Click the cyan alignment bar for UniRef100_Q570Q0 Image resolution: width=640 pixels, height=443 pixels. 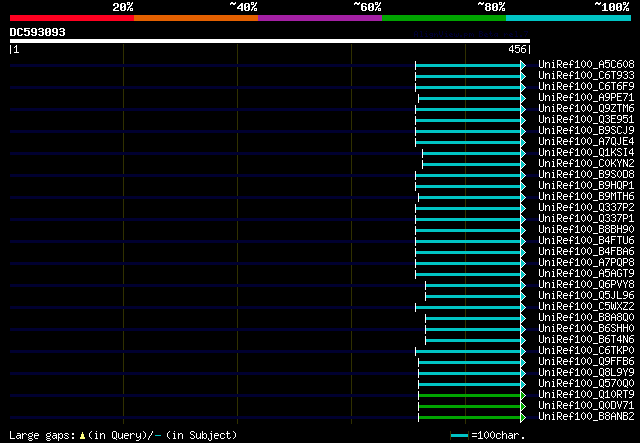click(472, 384)
